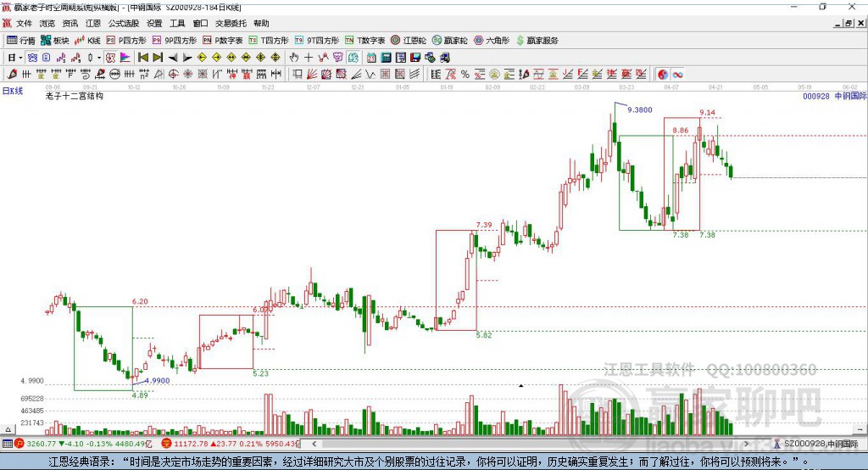The image size is (868, 470).
Task: Select the first yellow diamond arrow icon
Action: pos(202,58)
